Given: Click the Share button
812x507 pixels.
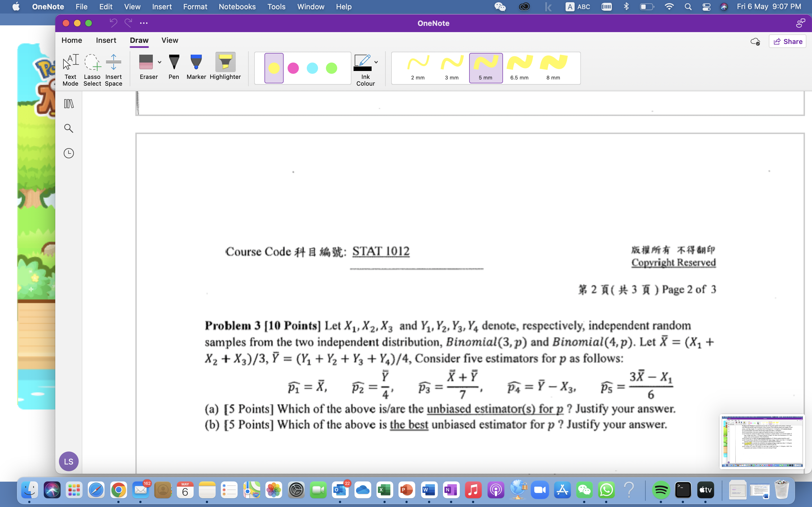Looking at the screenshot, I should (787, 41).
